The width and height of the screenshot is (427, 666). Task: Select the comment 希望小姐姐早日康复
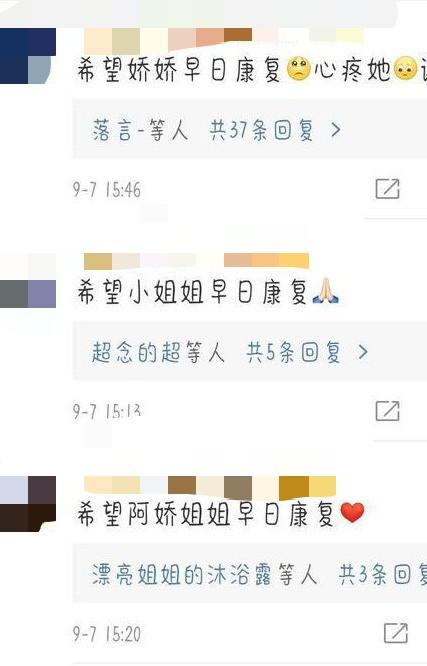(x=192, y=291)
